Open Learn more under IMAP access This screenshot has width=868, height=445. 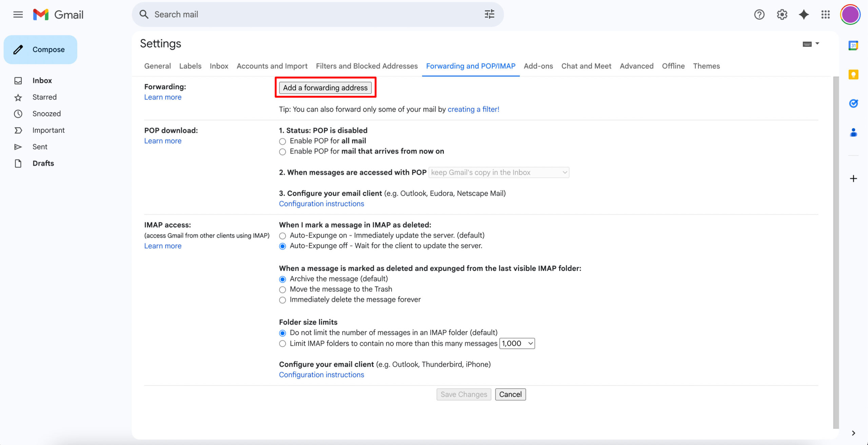click(x=163, y=246)
